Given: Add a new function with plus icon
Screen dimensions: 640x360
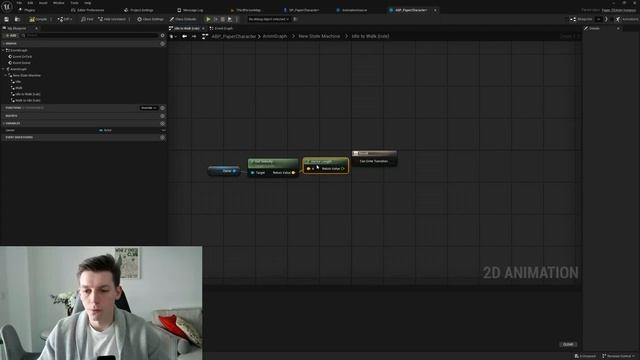Looking at the screenshot, I should [x=162, y=108].
